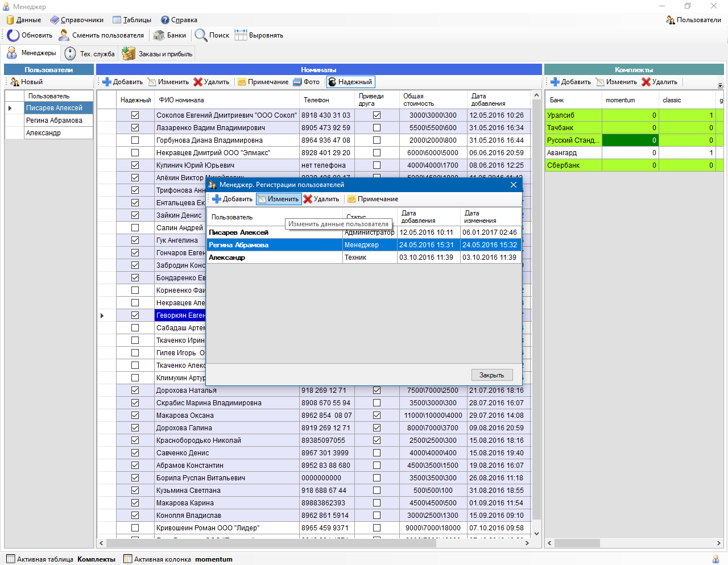Uncheck Надежный for Соколов Евгений Дмитриевич
The image size is (728, 565).
coord(135,115)
